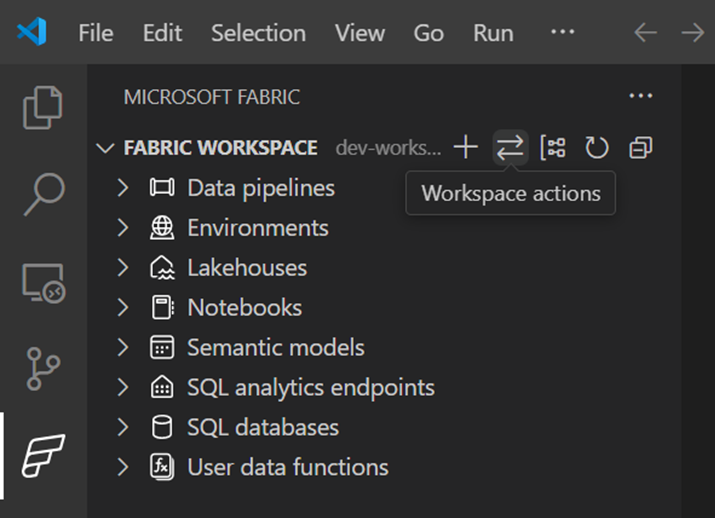Click the Environments globe icon

162,228
